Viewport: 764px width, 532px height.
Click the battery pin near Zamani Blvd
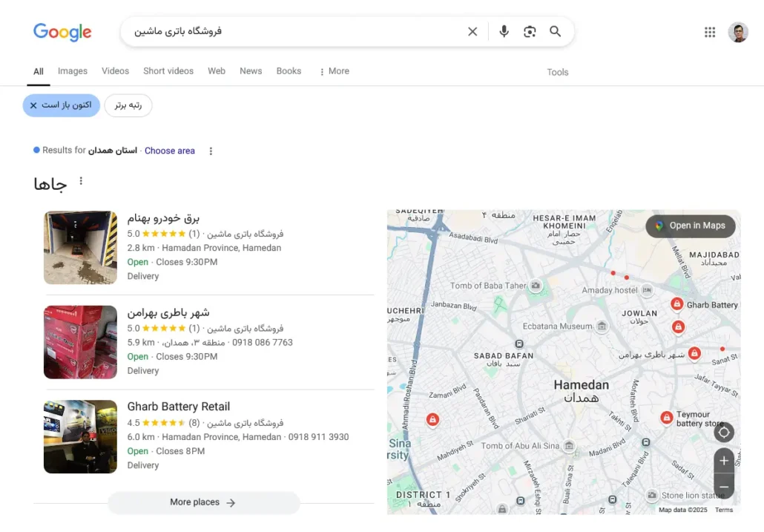tap(432, 419)
